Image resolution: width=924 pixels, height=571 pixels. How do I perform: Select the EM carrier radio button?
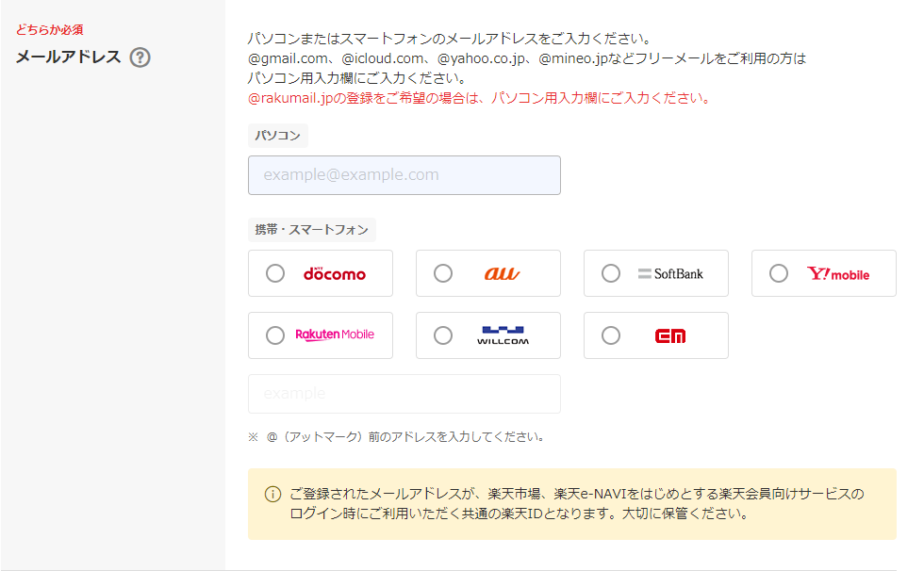pyautogui.click(x=611, y=335)
